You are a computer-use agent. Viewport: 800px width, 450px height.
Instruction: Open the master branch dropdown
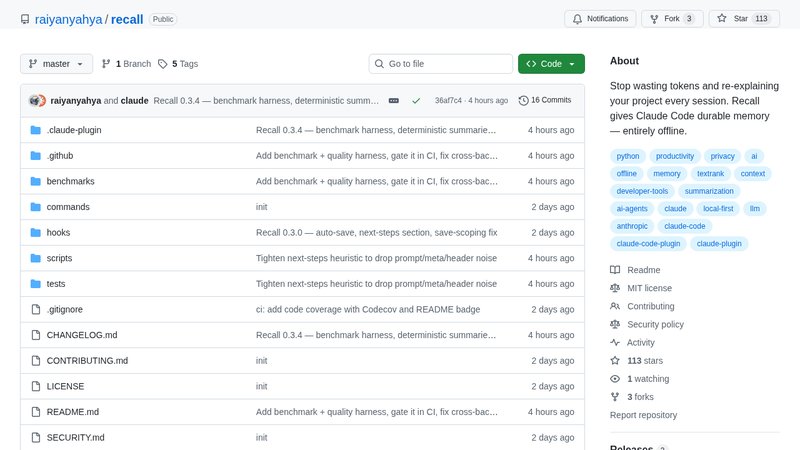57,64
